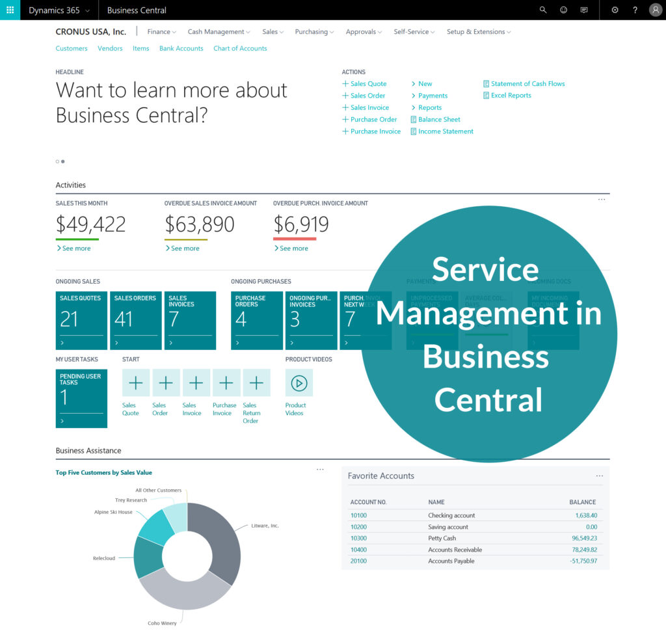Expand the Purchasing menu

pos(314,32)
